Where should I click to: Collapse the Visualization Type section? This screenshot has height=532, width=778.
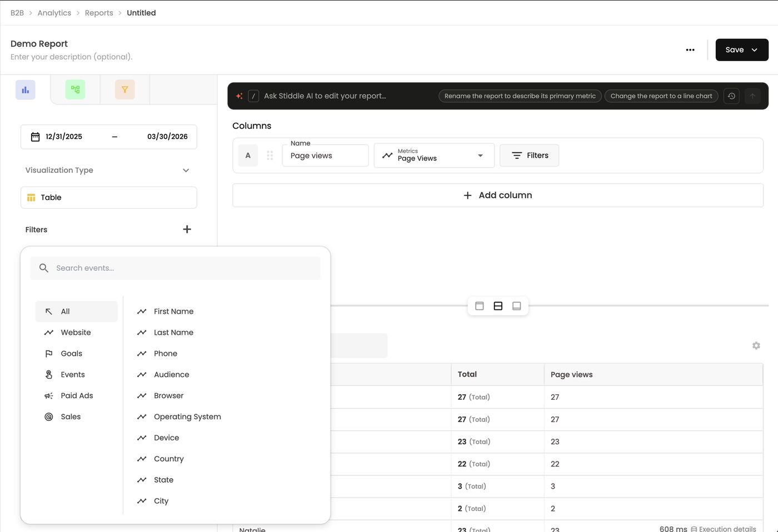tap(186, 170)
